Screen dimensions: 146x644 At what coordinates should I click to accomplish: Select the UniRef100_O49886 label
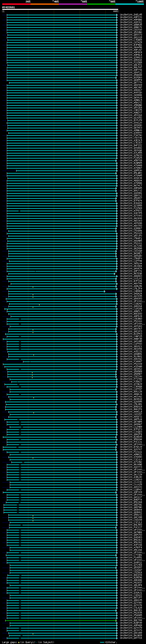click(131, 95)
